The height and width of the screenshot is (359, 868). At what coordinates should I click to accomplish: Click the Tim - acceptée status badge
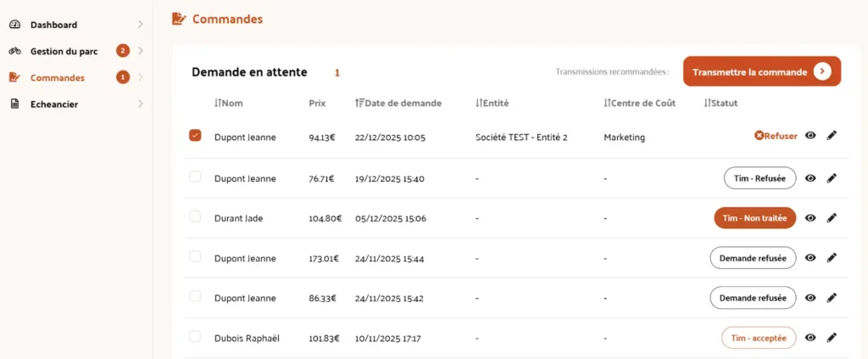point(759,338)
